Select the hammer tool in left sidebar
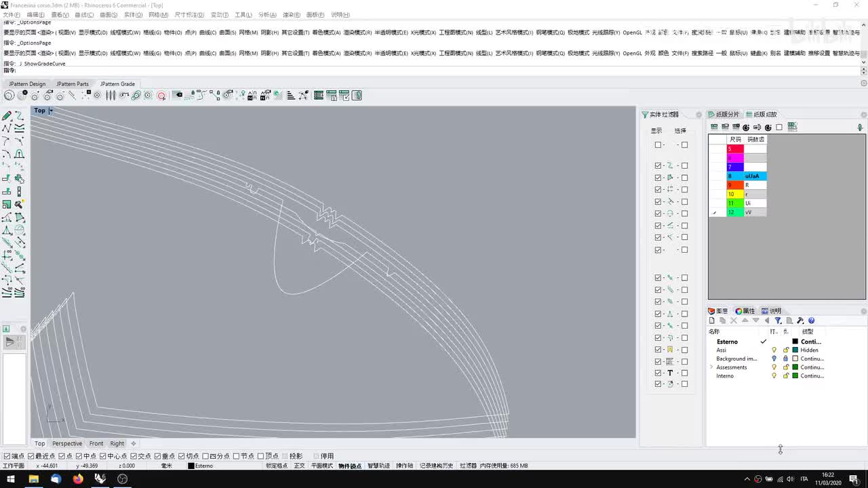Screen dimensions: 868x488 19,204
